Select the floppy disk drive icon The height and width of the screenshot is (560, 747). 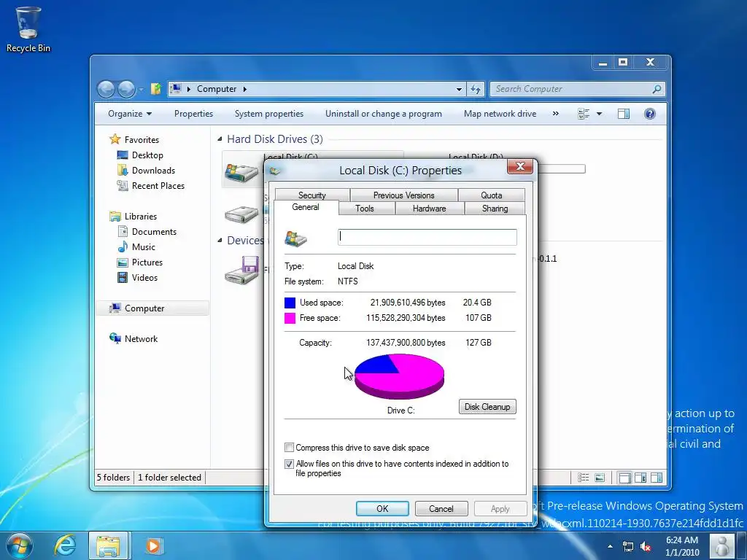(x=241, y=271)
